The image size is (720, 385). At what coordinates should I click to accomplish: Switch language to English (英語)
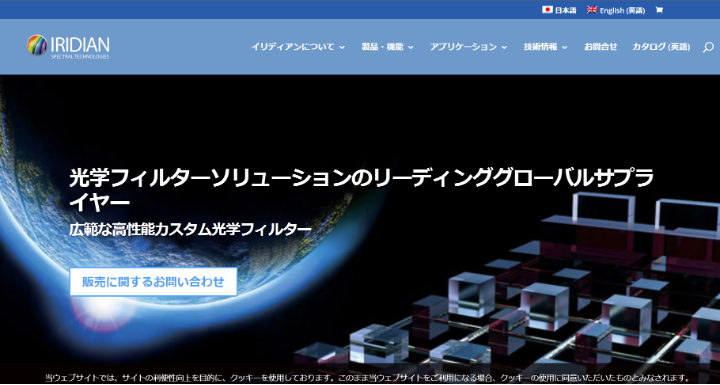point(623,10)
